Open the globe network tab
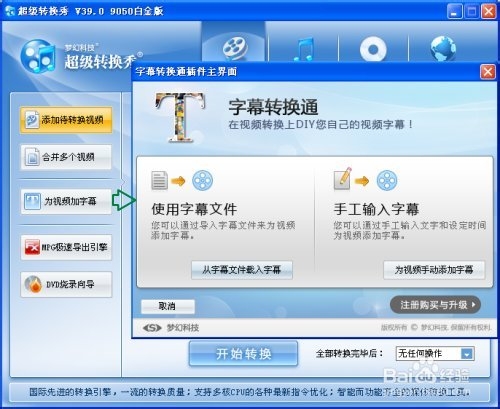The image size is (500, 409). point(443,49)
